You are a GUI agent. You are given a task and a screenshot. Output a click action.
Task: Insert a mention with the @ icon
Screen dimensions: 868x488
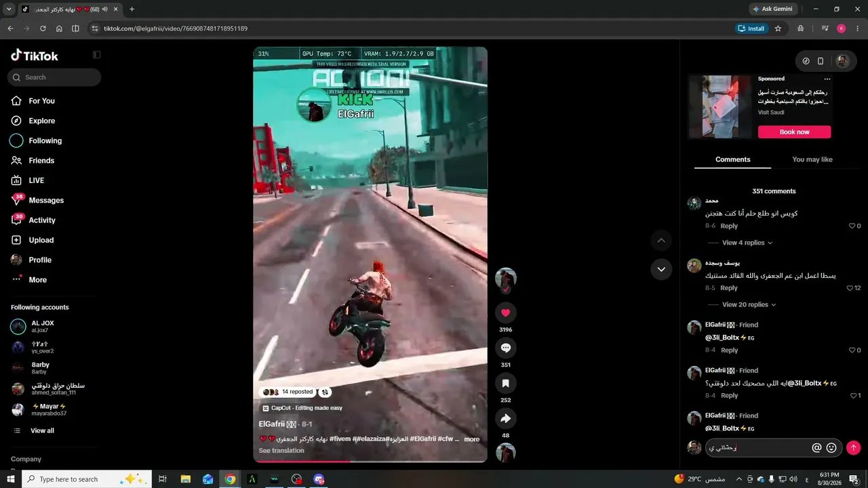point(816,447)
